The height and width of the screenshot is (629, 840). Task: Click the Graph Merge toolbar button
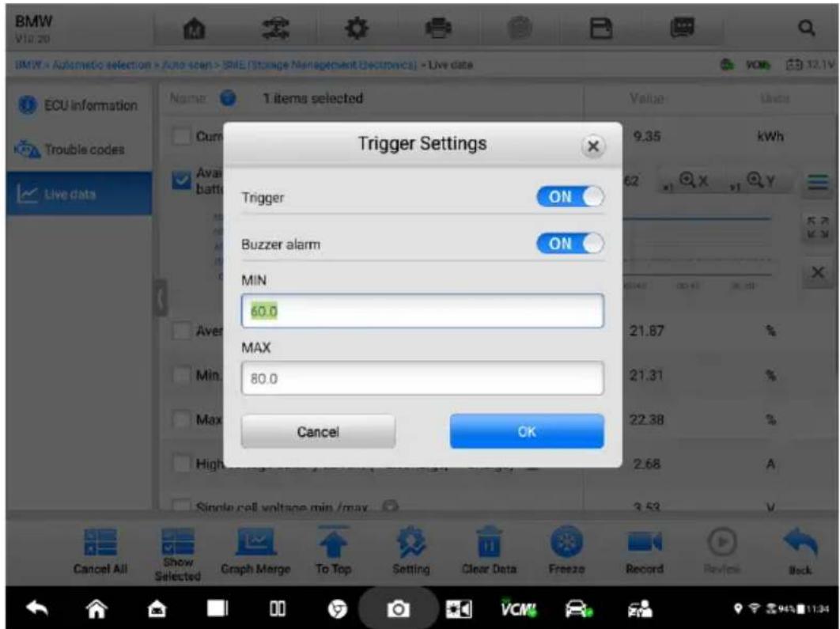click(255, 551)
